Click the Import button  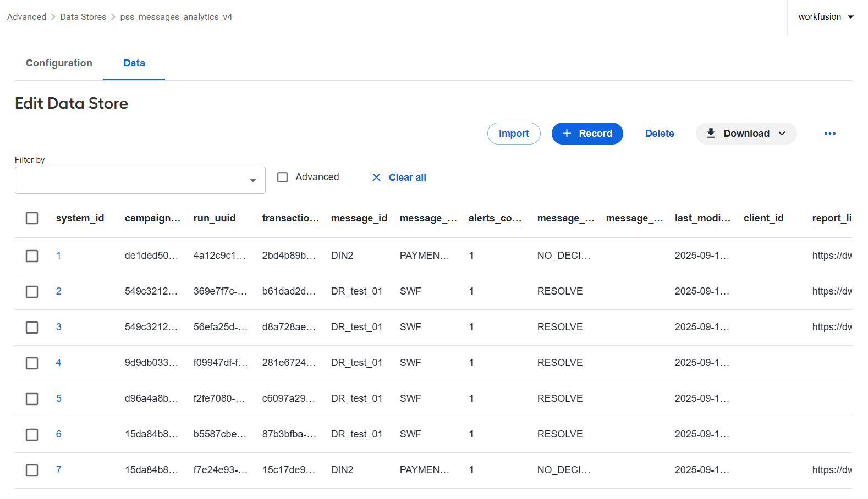(x=514, y=134)
